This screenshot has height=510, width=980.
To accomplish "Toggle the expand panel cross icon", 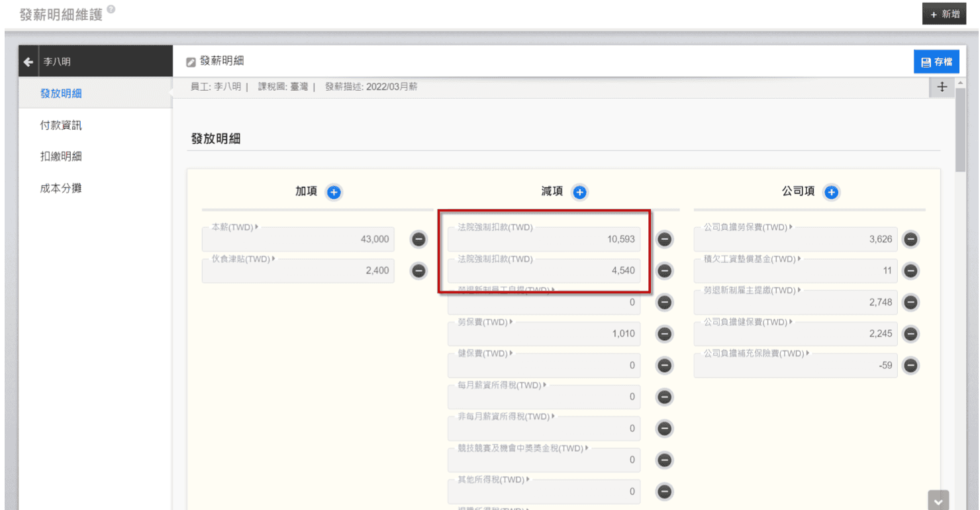I will pyautogui.click(x=942, y=87).
